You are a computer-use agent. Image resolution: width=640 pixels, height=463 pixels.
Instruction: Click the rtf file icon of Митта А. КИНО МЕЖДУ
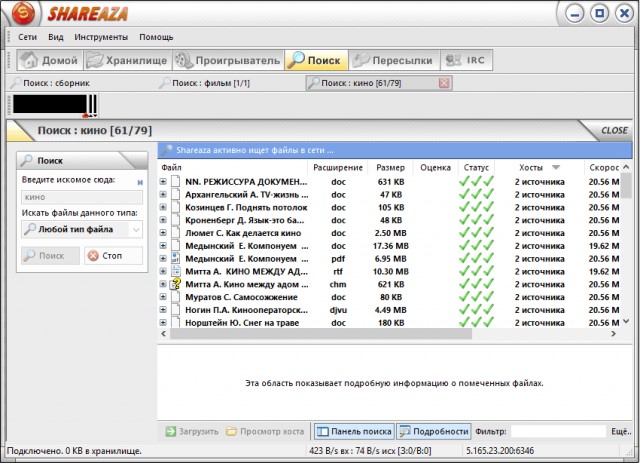pyautogui.click(x=176, y=271)
